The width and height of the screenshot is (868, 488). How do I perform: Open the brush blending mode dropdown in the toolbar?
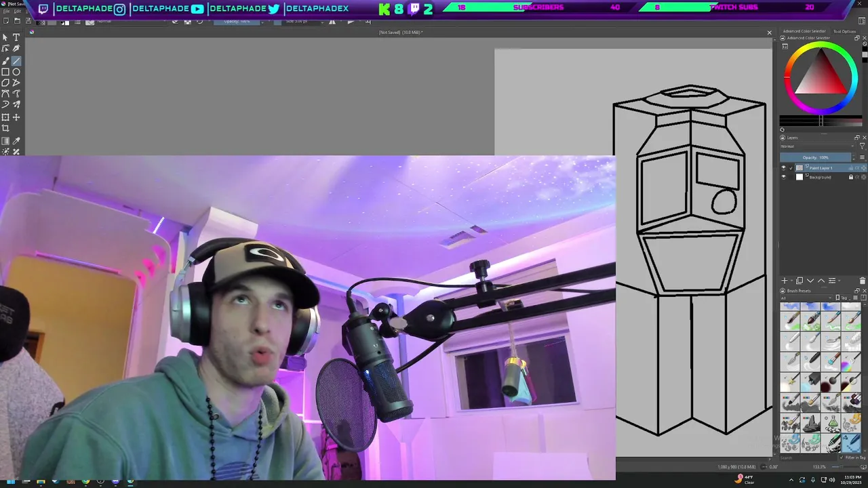132,21
